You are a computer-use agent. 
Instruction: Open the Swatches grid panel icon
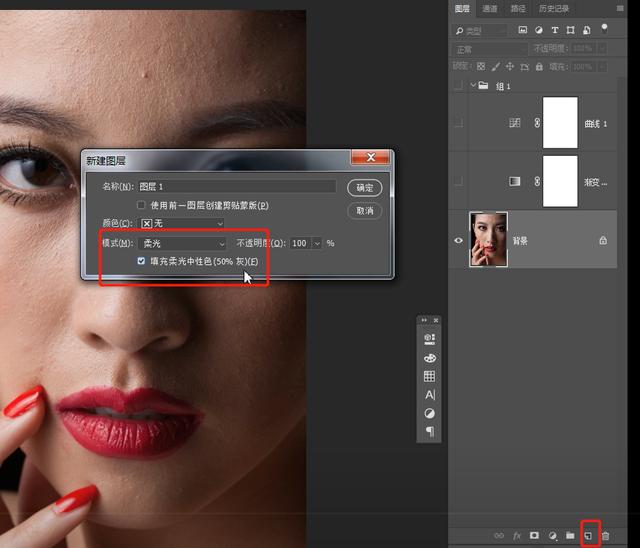pyautogui.click(x=429, y=376)
